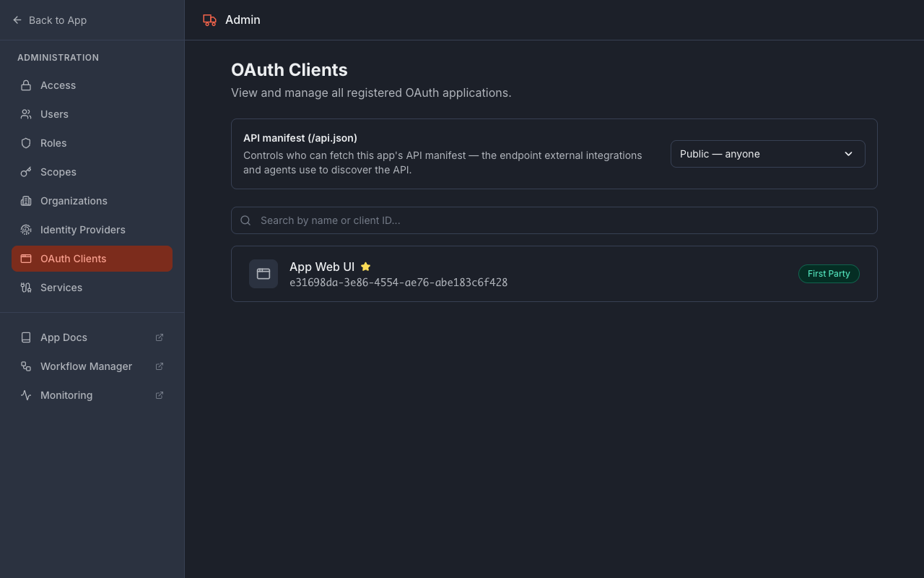Click the gold star next to App Web UI
Viewport: 924px width, 578px height.
[365, 267]
